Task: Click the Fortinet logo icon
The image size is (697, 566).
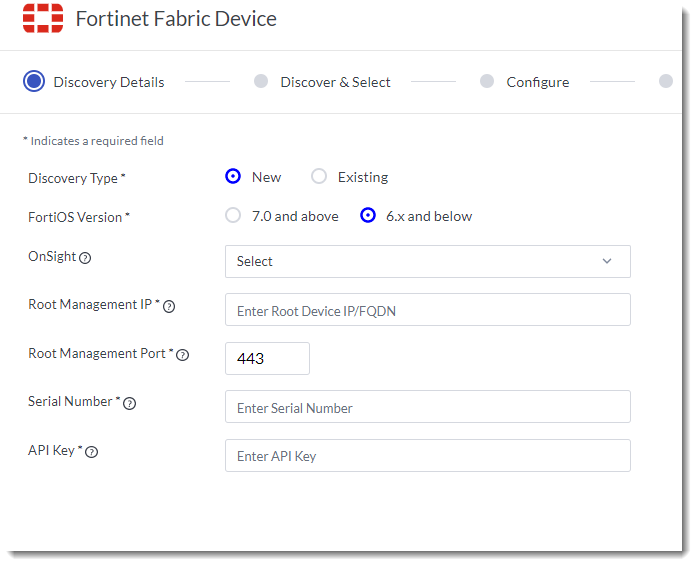Action: [x=43, y=18]
